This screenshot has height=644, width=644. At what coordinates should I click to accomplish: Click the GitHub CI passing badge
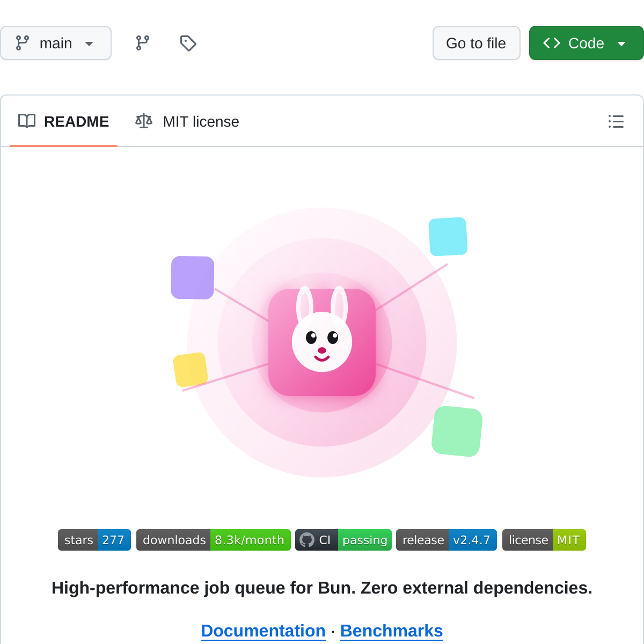point(343,540)
